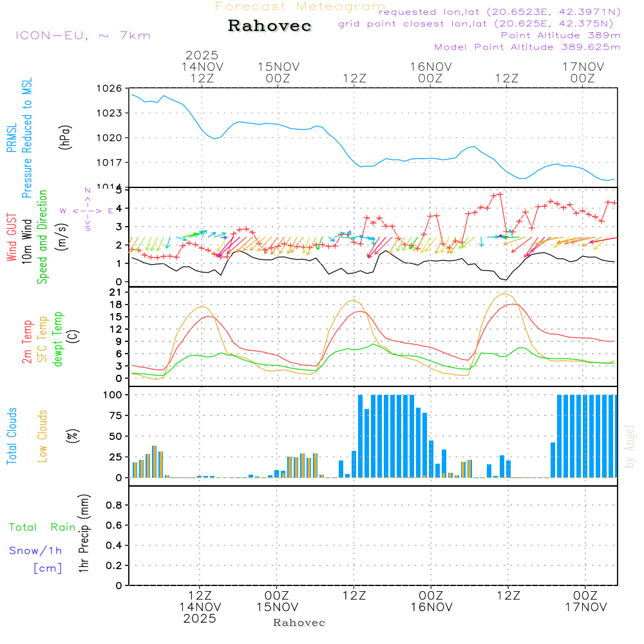Click the 'Forecast Meteogram' heading

(300, 6)
